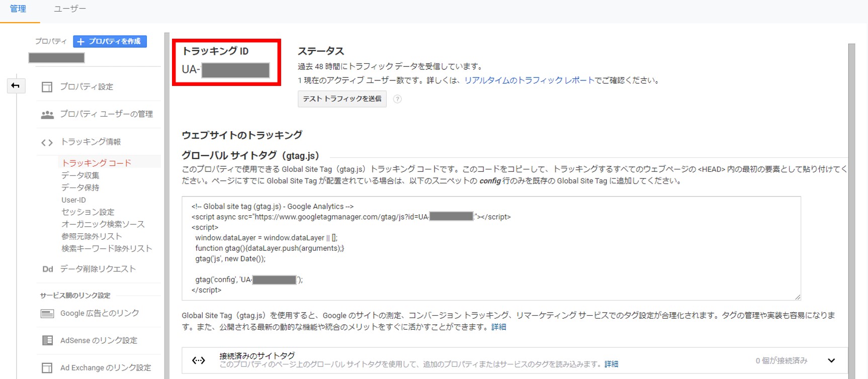Click the ステータス heading text
Image resolution: width=868 pixels, height=379 pixels.
(x=321, y=51)
